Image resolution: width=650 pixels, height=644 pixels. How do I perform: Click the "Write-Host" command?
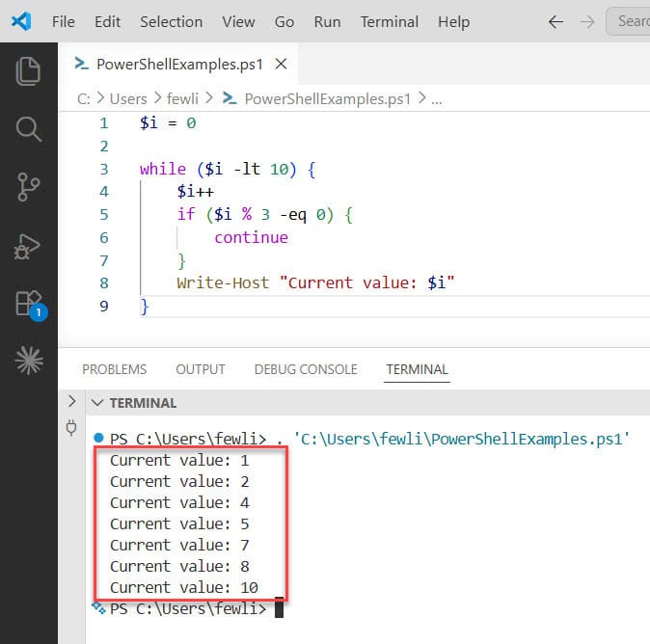(223, 283)
